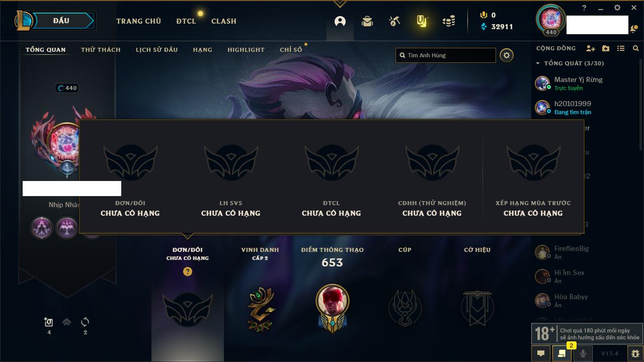Image resolution: width=644 pixels, height=362 pixels.
Task: Click the level 440 progress ring indicator
Action: coord(67,88)
